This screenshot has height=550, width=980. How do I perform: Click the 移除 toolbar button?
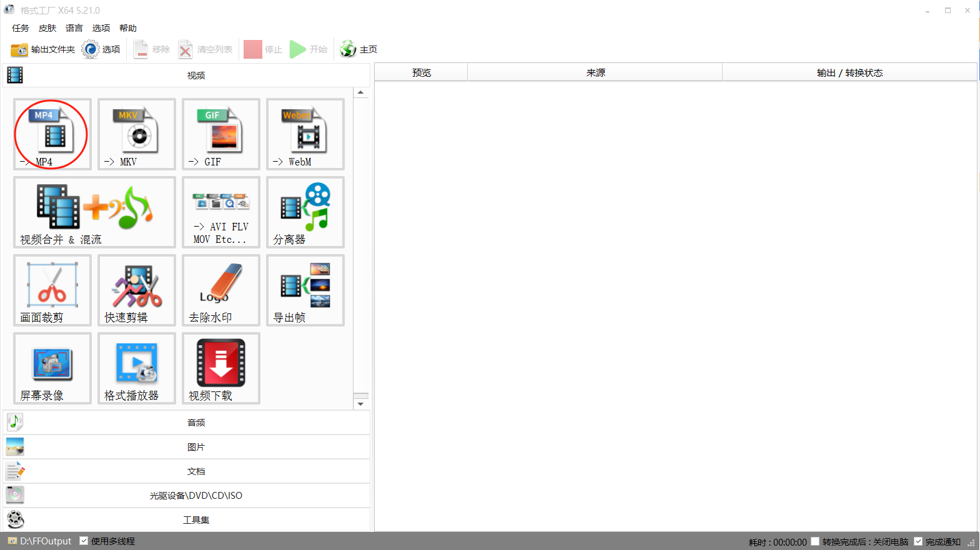(152, 49)
